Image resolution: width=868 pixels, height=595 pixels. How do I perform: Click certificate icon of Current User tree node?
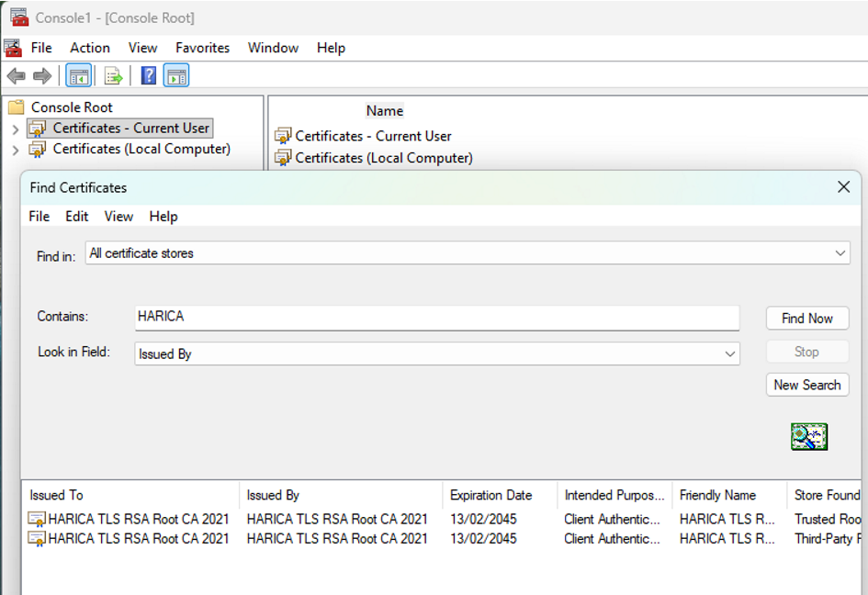(38, 129)
